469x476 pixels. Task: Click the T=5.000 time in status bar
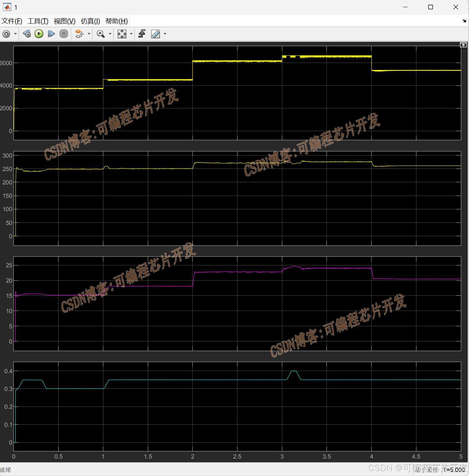click(455, 470)
